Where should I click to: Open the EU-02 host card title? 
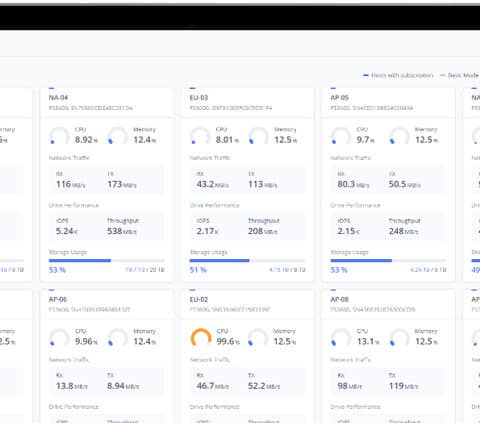coord(199,299)
